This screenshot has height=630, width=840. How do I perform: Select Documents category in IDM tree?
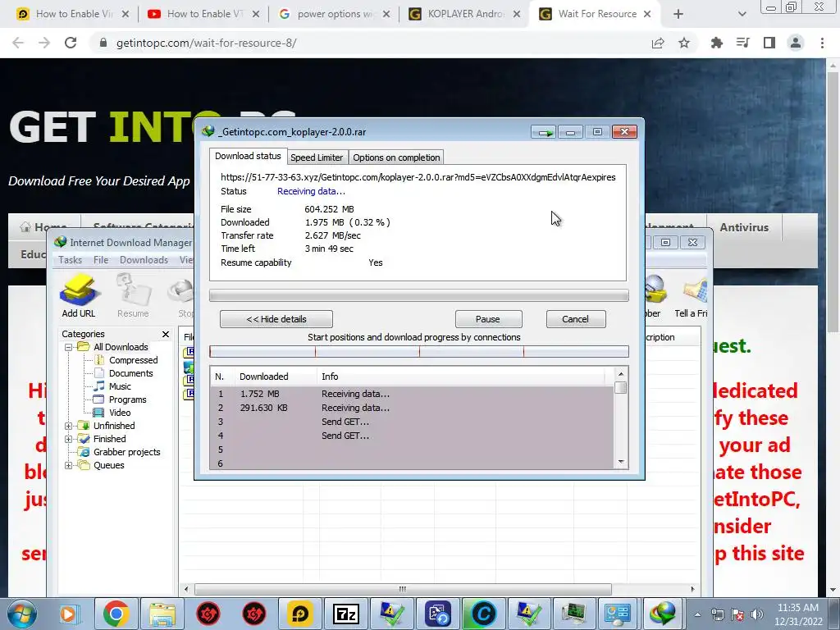pyautogui.click(x=130, y=373)
